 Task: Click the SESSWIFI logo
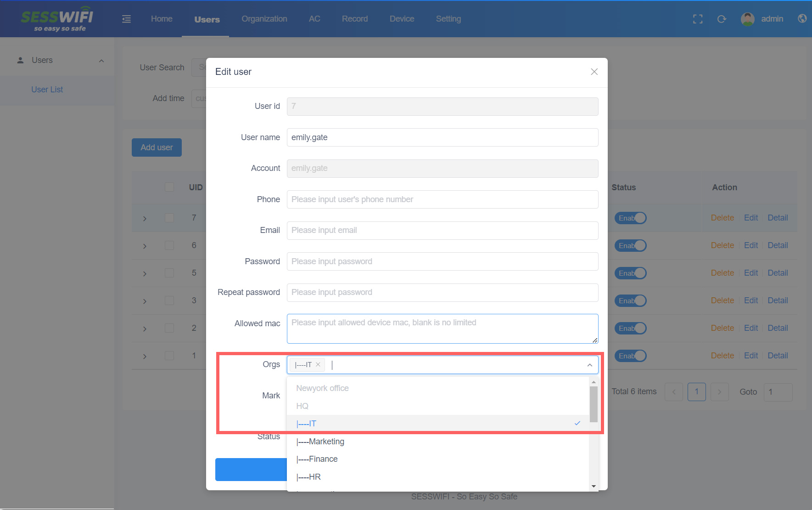57,19
